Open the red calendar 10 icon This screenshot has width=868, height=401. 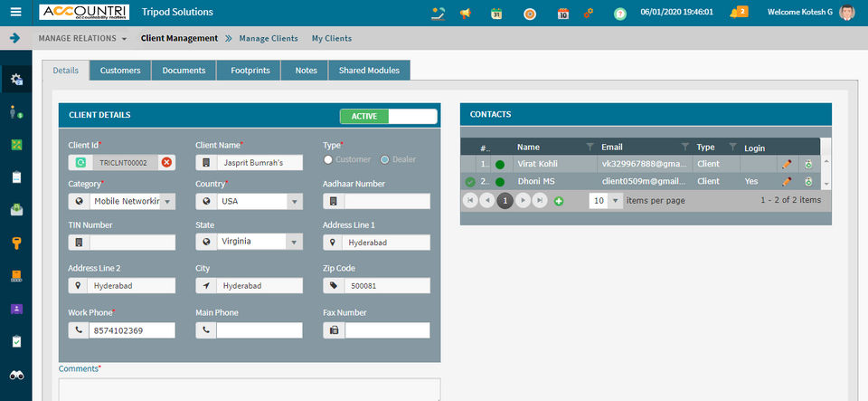pyautogui.click(x=563, y=14)
